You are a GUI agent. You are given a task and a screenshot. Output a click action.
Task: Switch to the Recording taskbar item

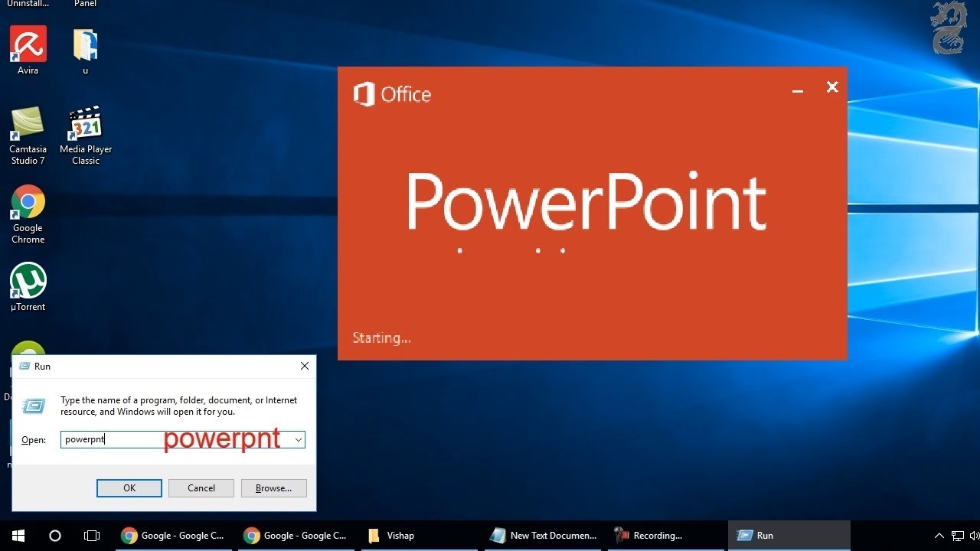pyautogui.click(x=665, y=536)
